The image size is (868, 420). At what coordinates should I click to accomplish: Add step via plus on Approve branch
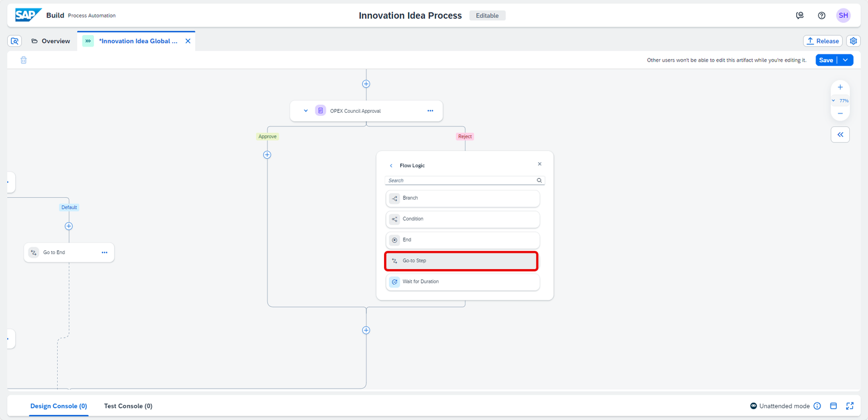click(x=267, y=154)
